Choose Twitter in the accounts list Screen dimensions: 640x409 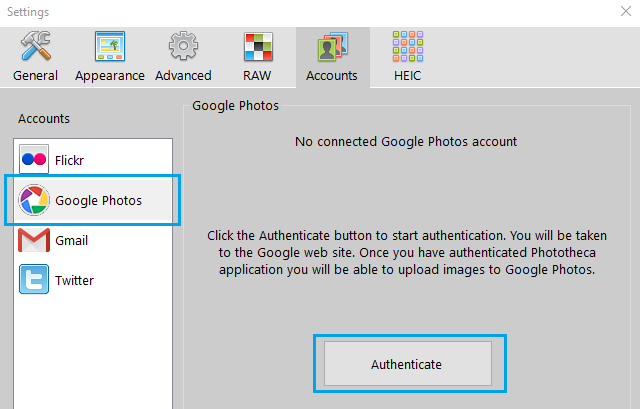93,280
